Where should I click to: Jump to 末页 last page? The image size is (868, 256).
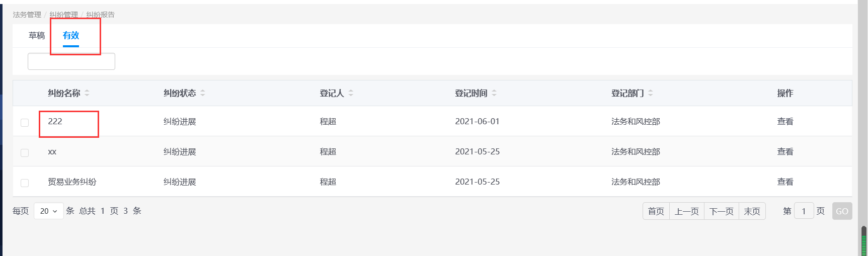pos(752,211)
